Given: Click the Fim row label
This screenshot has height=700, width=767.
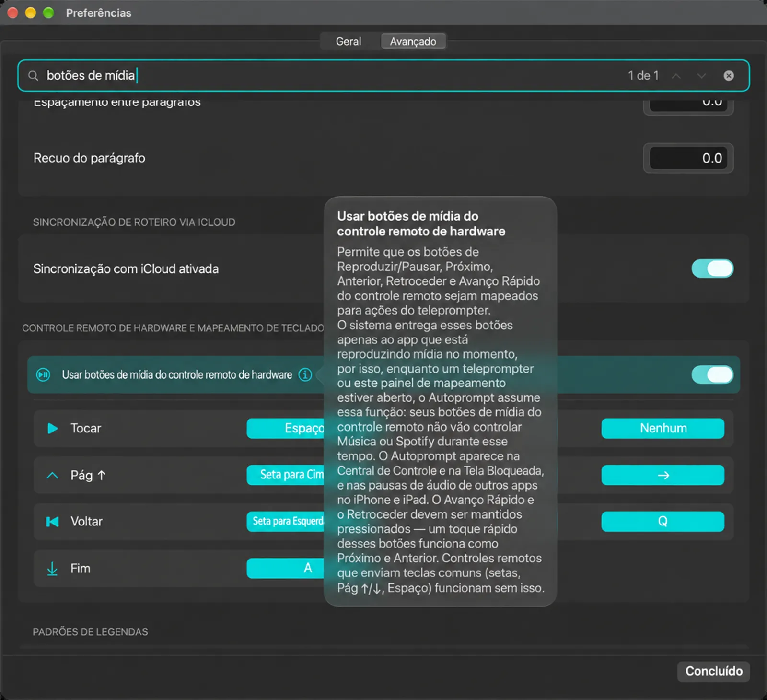Looking at the screenshot, I should [x=80, y=568].
